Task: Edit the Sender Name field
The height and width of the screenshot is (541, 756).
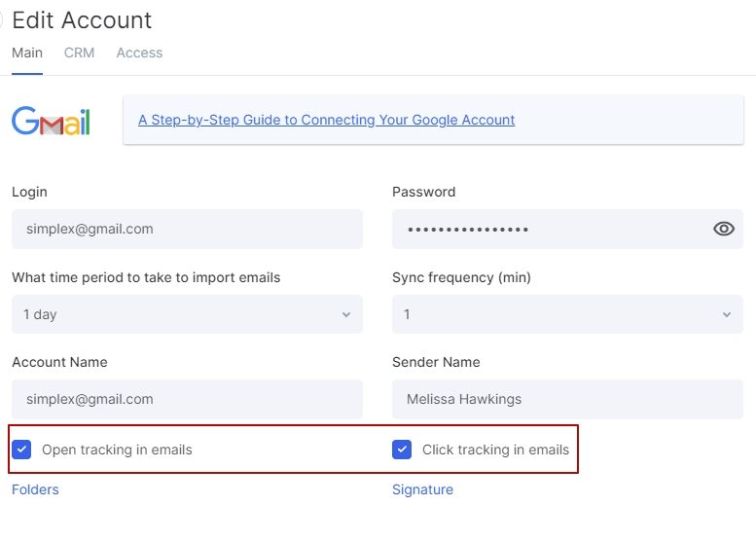Action: [x=567, y=399]
